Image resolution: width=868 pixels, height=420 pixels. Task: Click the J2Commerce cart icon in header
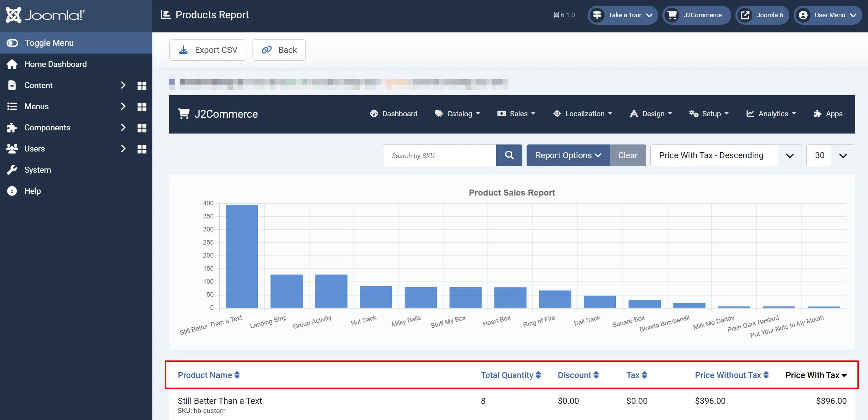coord(672,15)
